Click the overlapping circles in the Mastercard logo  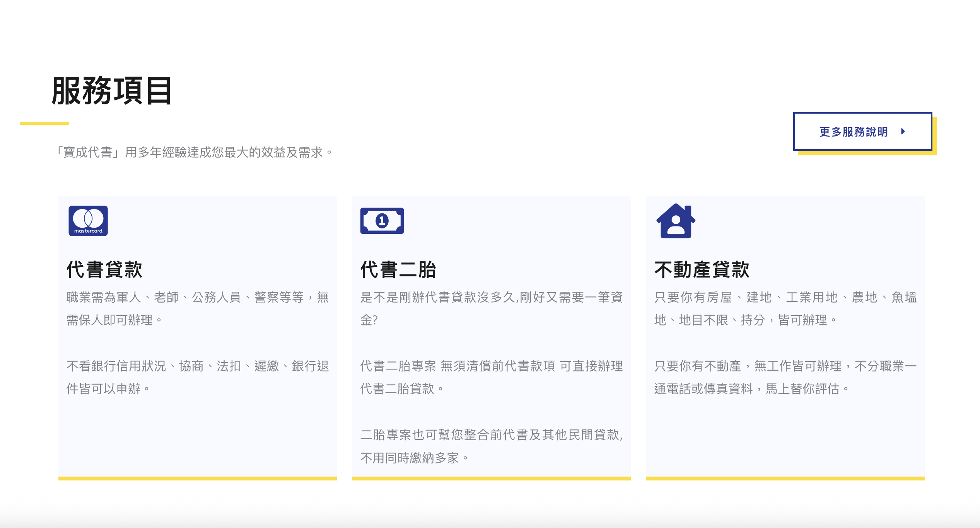pos(88,218)
